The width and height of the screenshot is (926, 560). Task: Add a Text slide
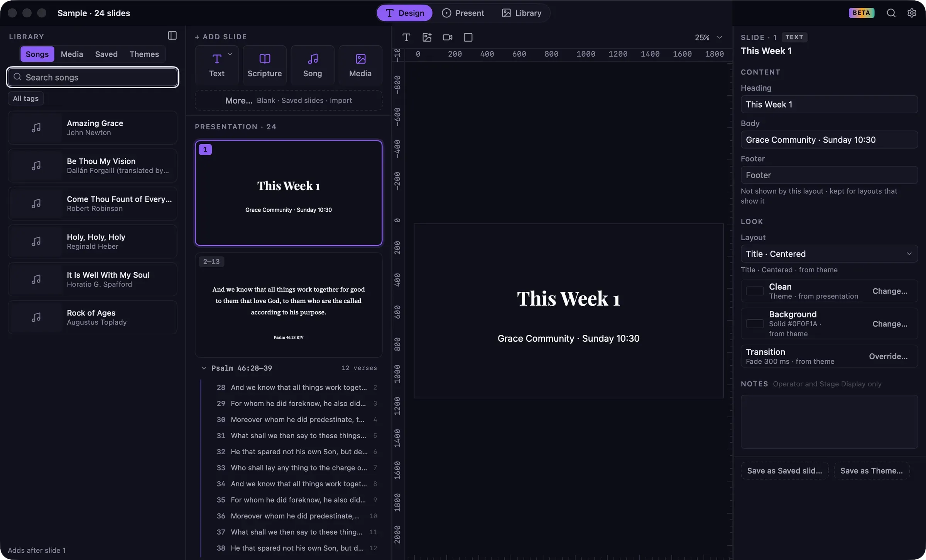[x=216, y=65]
